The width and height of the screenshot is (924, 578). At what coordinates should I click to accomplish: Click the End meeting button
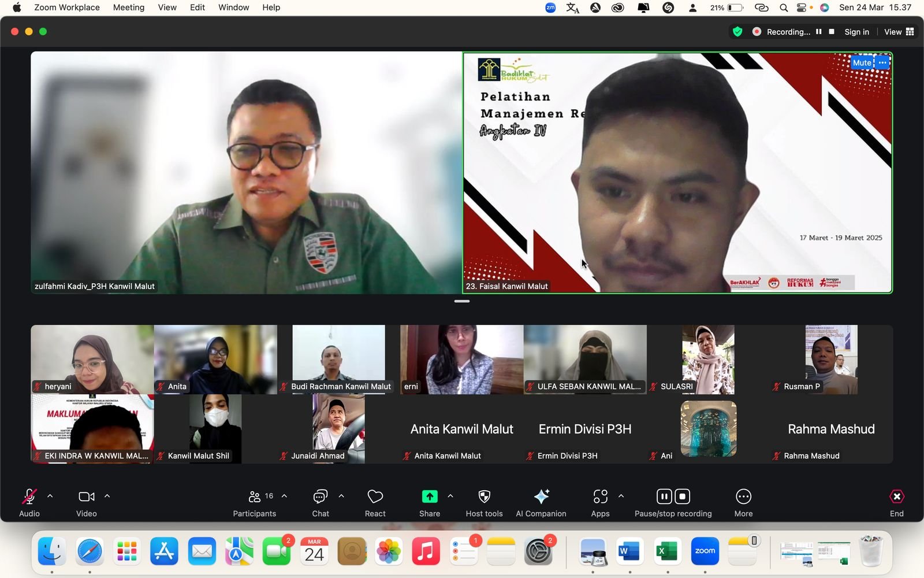[x=897, y=503]
